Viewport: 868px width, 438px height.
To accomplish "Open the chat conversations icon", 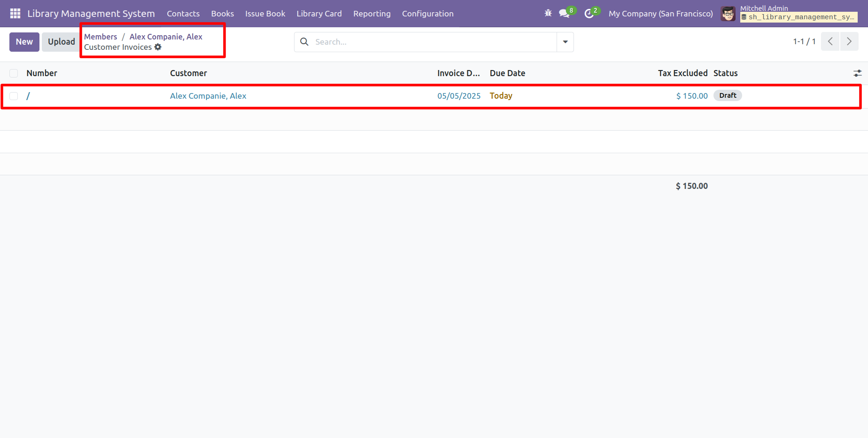I will pyautogui.click(x=564, y=14).
